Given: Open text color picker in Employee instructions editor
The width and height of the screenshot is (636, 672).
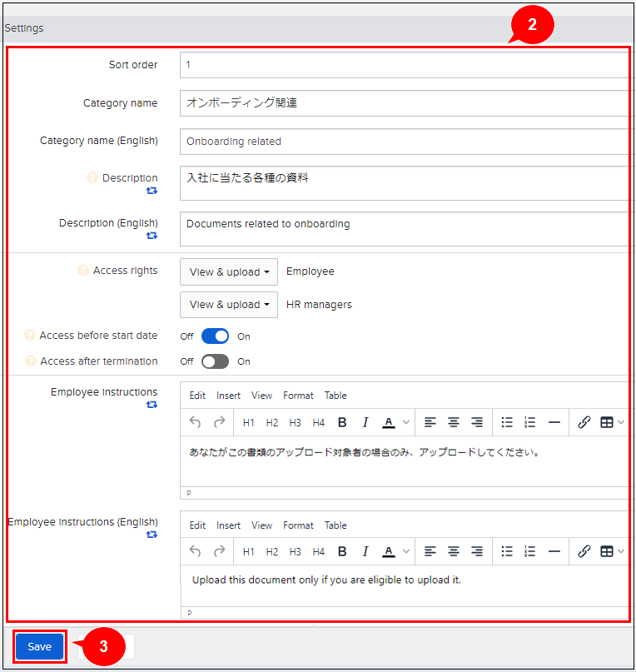Looking at the screenshot, I should (405, 422).
